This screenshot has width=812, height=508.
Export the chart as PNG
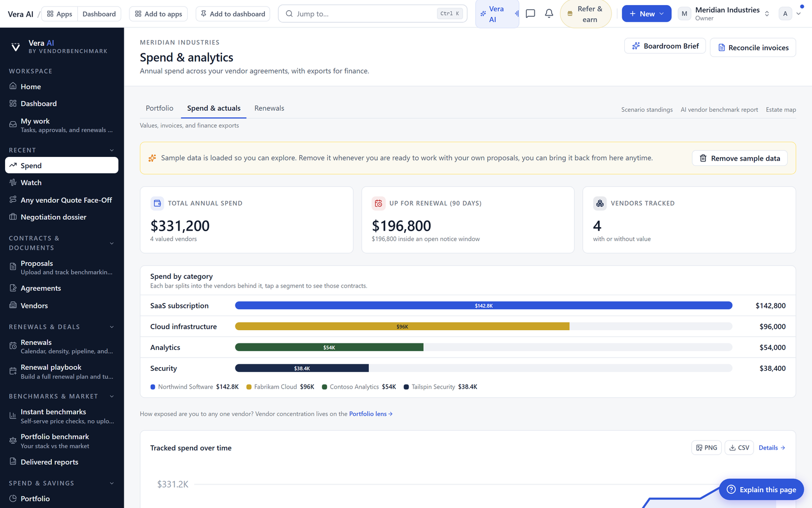click(x=706, y=448)
